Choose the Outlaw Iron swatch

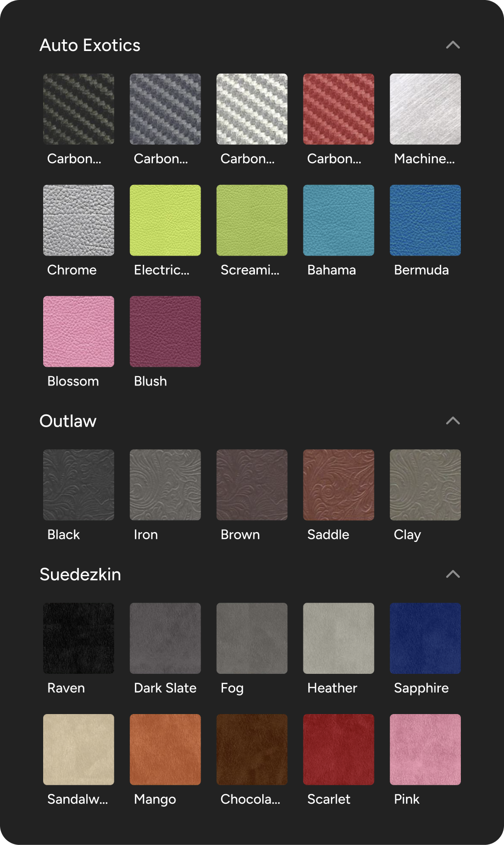point(165,485)
